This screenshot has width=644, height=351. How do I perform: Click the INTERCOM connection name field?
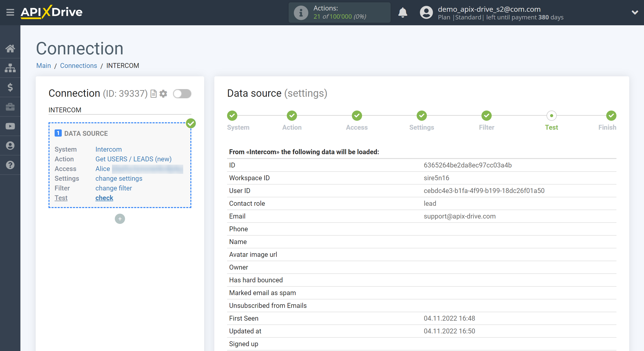[x=120, y=110]
